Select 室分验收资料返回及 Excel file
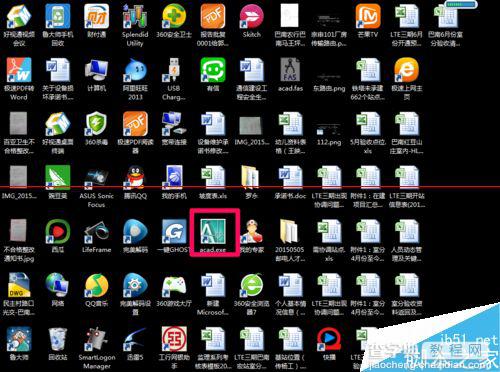 pos(406,285)
